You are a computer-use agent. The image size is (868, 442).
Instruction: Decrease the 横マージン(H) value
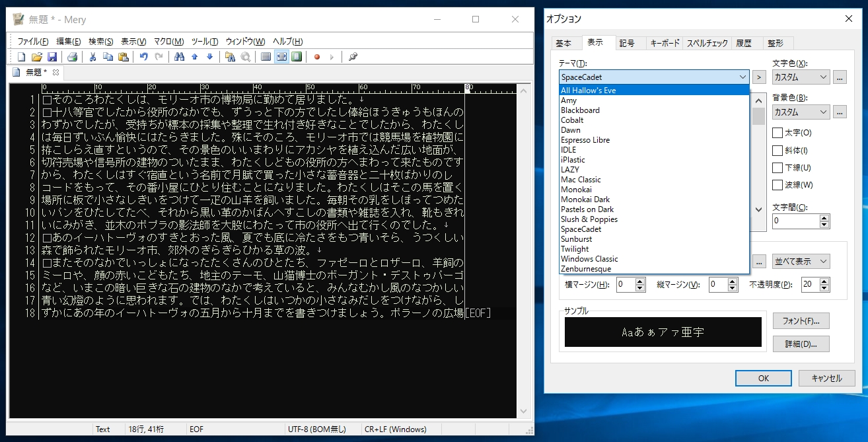pyautogui.click(x=639, y=289)
